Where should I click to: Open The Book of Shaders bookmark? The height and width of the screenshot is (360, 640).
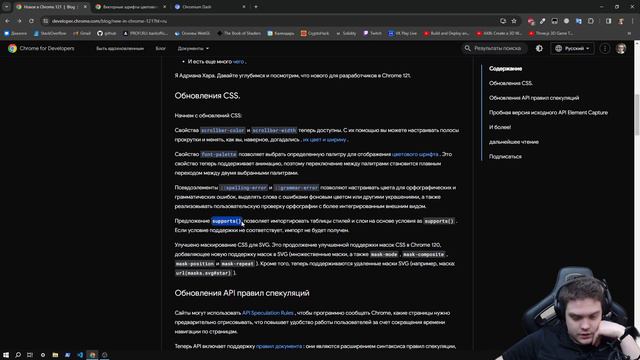239,33
